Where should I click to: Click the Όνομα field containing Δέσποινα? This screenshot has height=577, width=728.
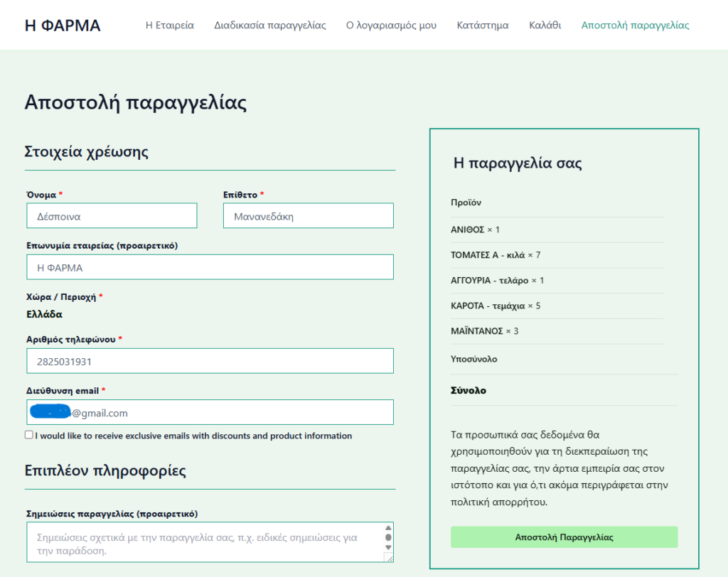(112, 216)
